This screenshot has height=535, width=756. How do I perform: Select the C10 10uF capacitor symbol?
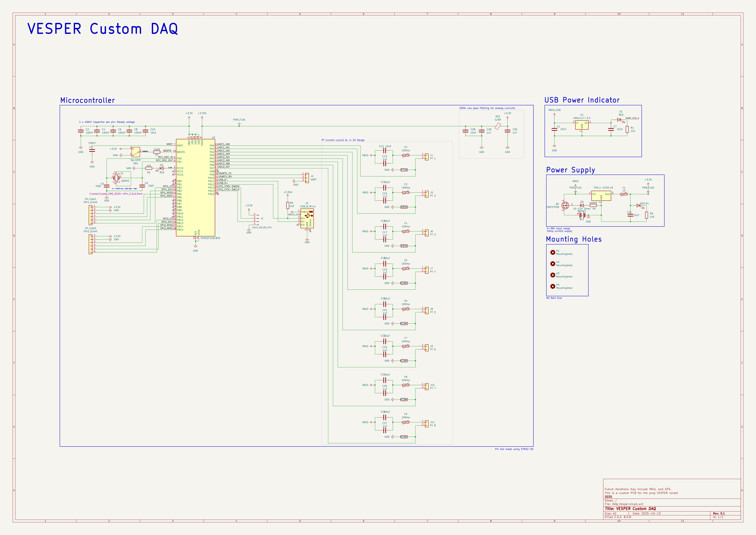[145, 131]
